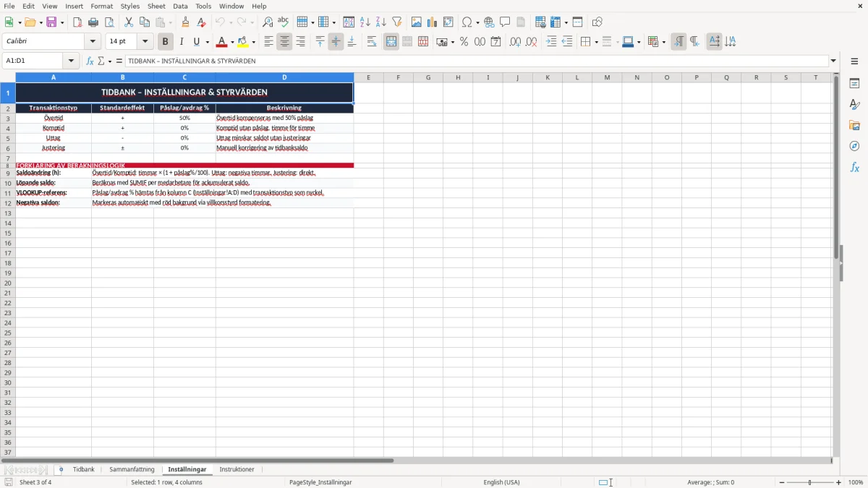Click the zoom in plus button
The image size is (868, 488).
pos(839,482)
